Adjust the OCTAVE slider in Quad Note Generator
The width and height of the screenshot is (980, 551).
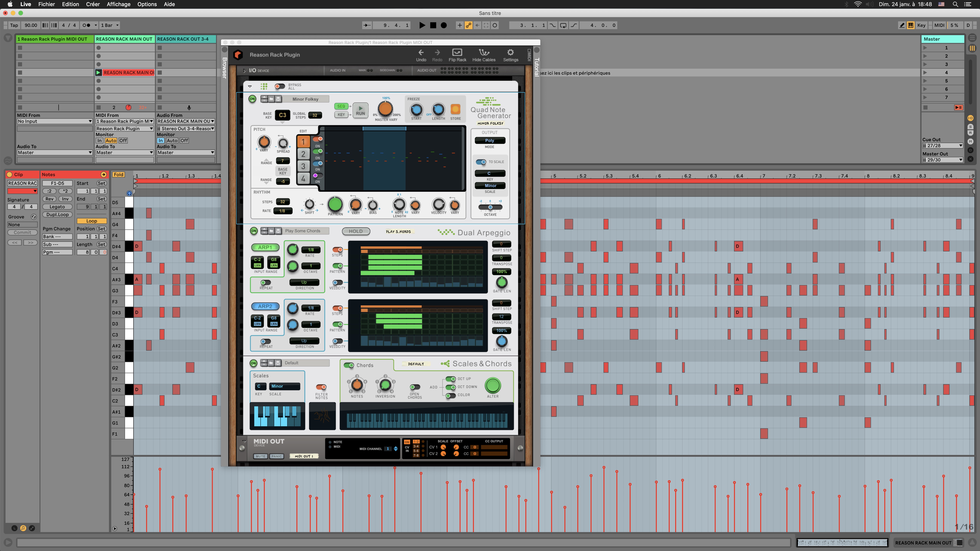pyautogui.click(x=490, y=207)
